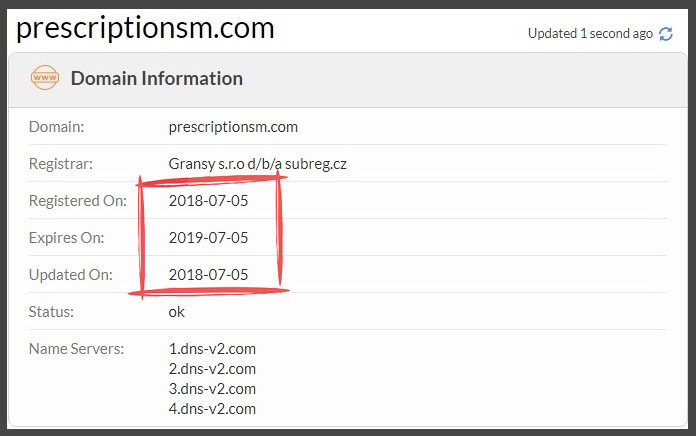Click the refresh icon beside Updated timestamp
This screenshot has width=696, height=436.
(x=666, y=34)
